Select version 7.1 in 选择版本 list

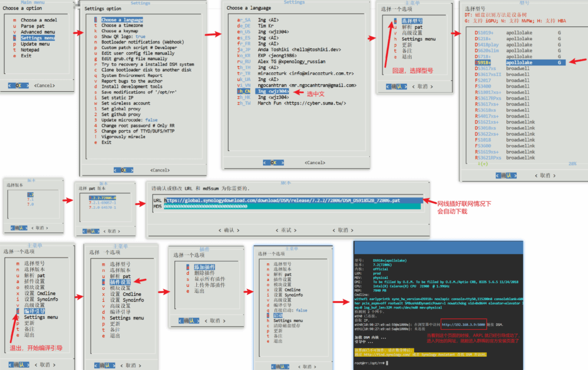[x=30, y=200]
